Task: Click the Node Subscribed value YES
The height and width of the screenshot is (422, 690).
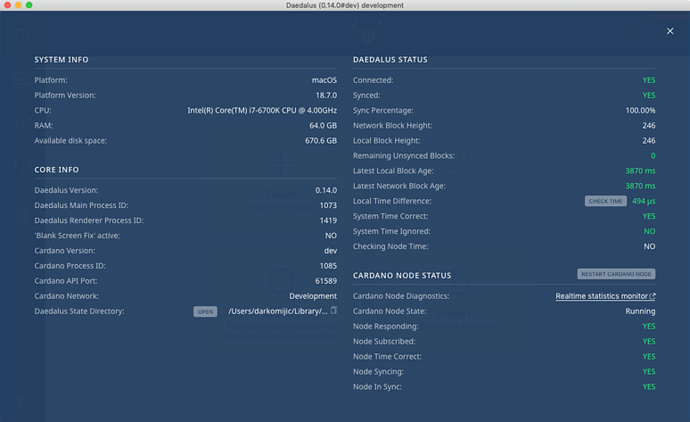Action: pos(649,341)
